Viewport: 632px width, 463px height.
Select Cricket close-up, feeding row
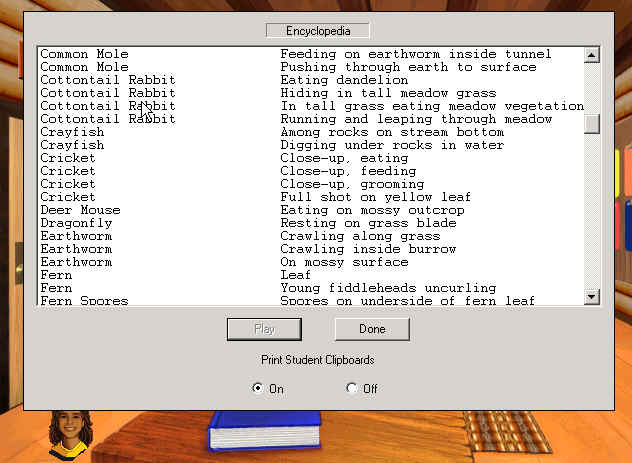point(311,171)
